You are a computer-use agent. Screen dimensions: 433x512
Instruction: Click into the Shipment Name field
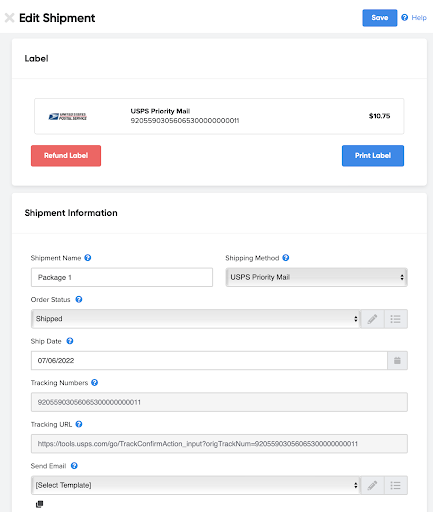tap(122, 277)
